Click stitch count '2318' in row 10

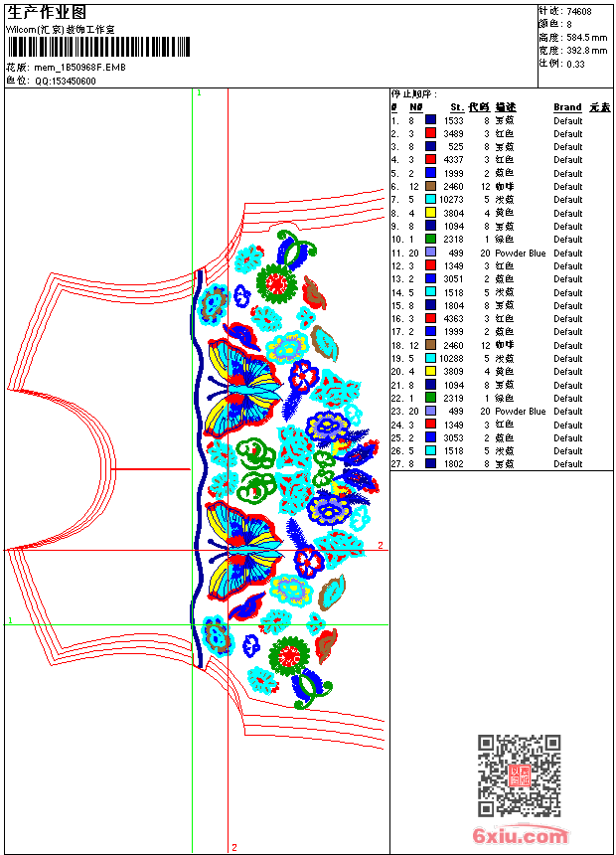(x=453, y=240)
